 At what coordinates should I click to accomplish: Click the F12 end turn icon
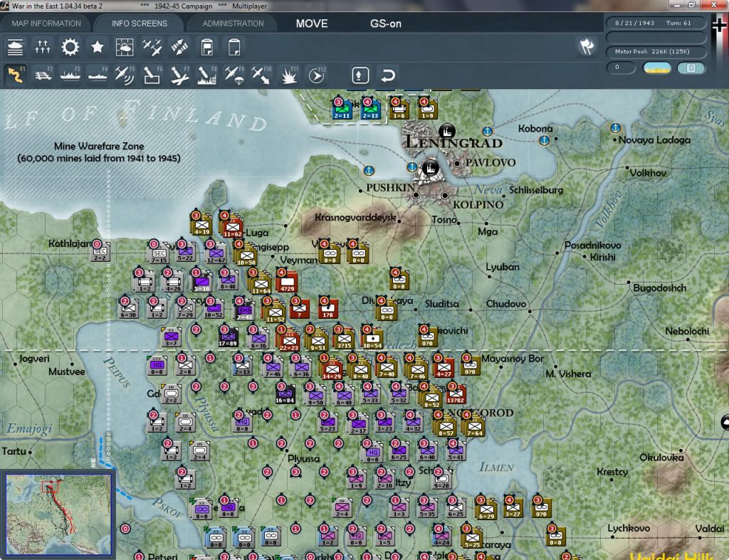tap(316, 75)
